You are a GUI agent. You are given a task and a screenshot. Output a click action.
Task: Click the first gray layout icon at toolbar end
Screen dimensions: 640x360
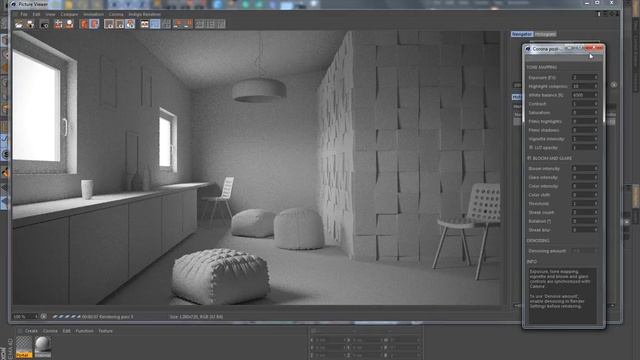pyautogui.click(x=200, y=24)
